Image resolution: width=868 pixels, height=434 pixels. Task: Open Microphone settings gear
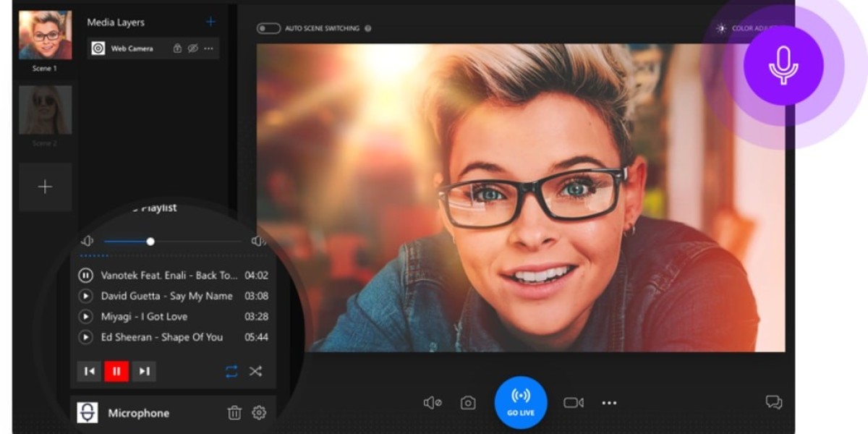259,413
